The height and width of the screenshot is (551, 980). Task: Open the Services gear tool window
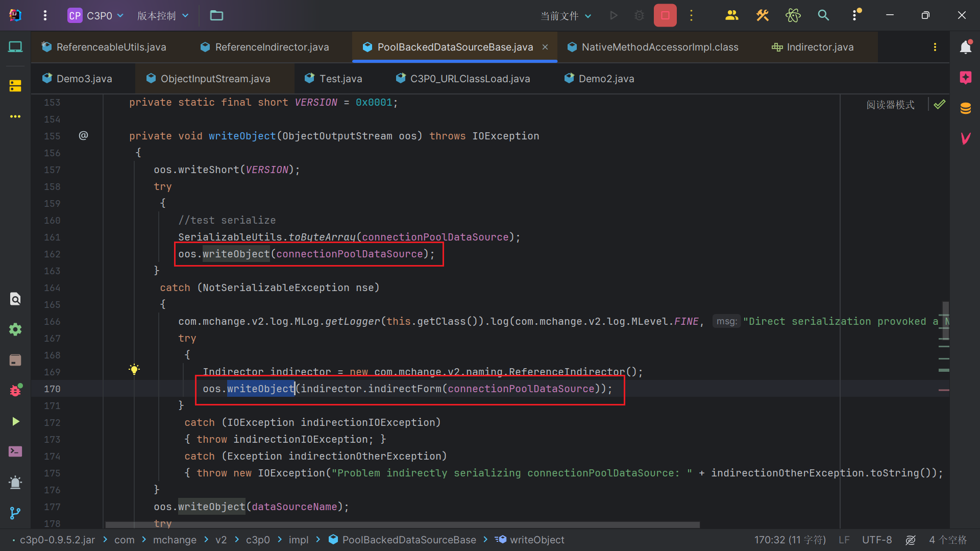[15, 329]
